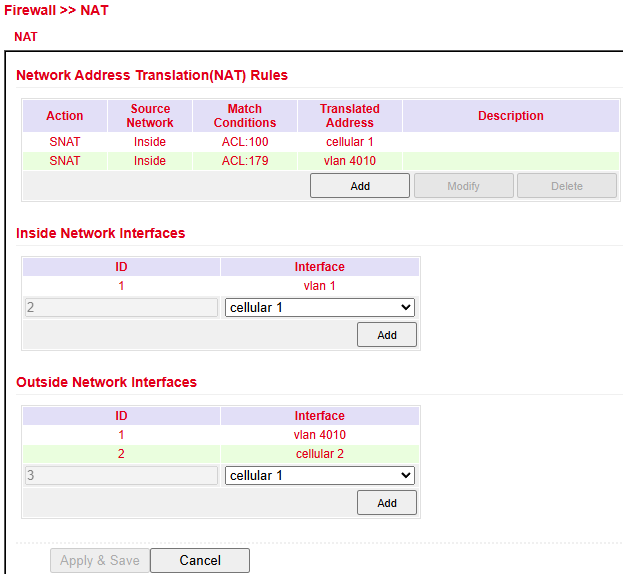
Task: Click the Inside Network ID field
Action: pyautogui.click(x=120, y=308)
